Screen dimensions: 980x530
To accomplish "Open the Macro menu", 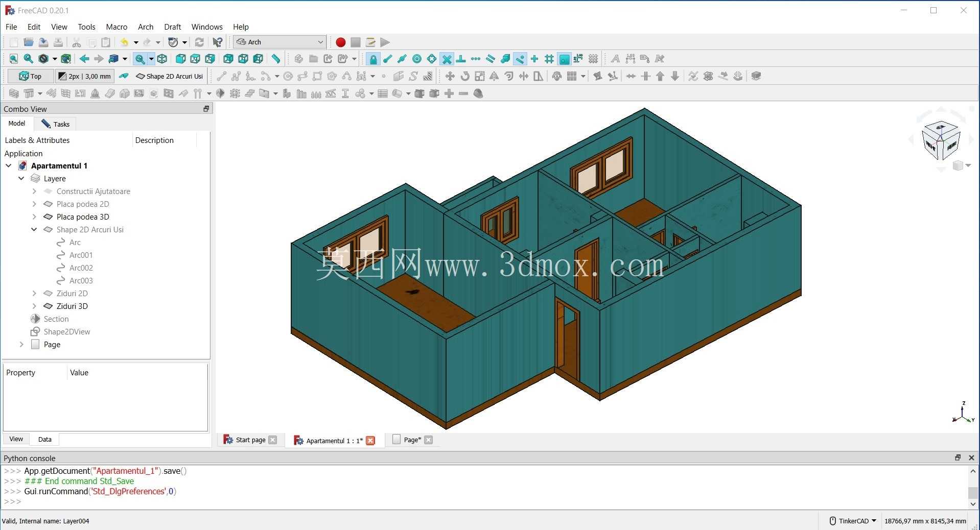I will tap(116, 27).
